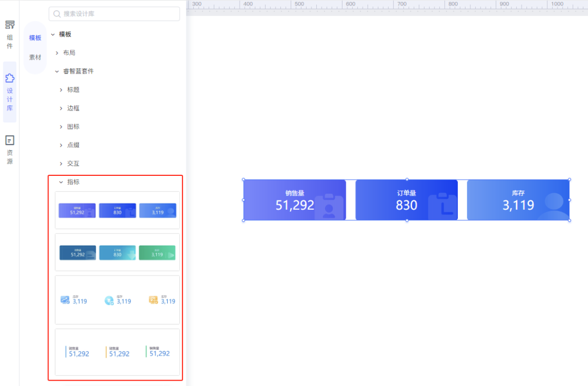Viewport: 588px width, 386px height.
Task: Collapse the 指标 tree node
Action: tap(61, 182)
